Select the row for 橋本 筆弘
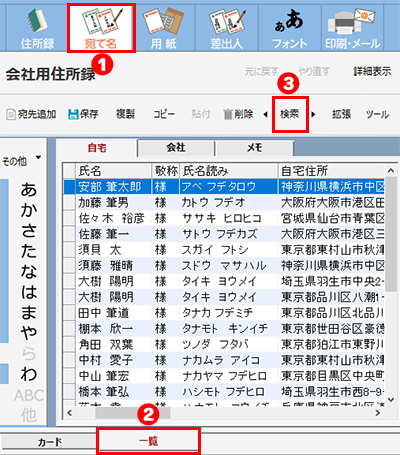 (224, 392)
